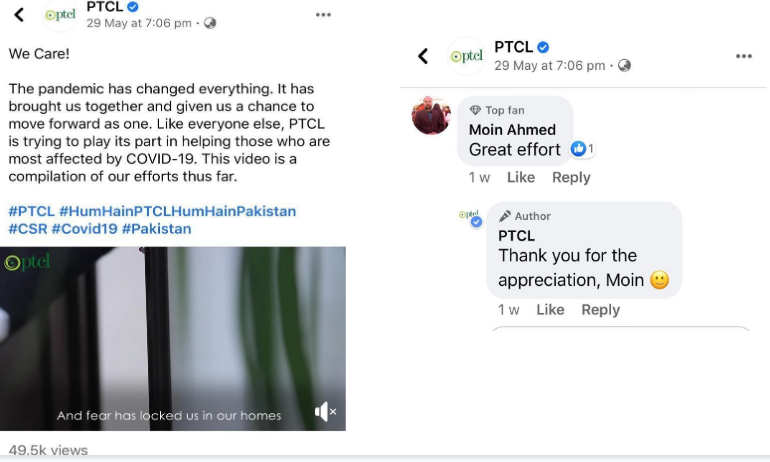Open PTCL profile picture in comments header
Viewport: 770px width, 462px height.
coord(466,56)
